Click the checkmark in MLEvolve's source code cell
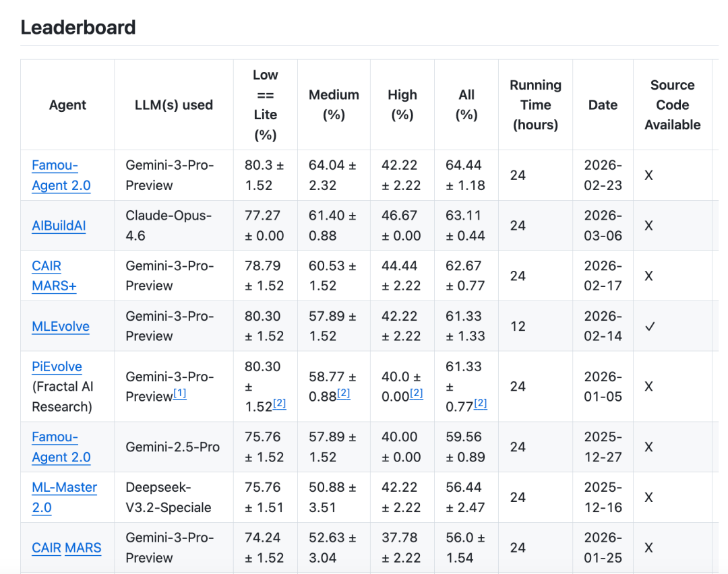 [x=648, y=326]
